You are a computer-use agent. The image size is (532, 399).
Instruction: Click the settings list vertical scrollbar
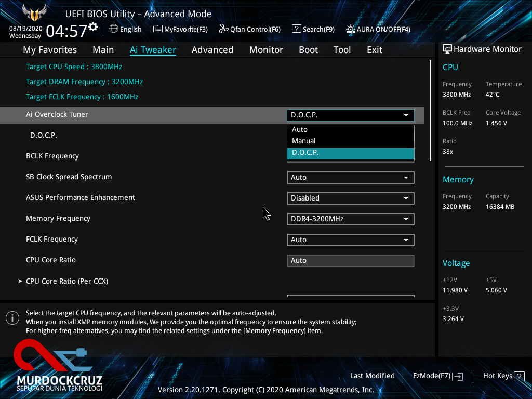(430, 111)
